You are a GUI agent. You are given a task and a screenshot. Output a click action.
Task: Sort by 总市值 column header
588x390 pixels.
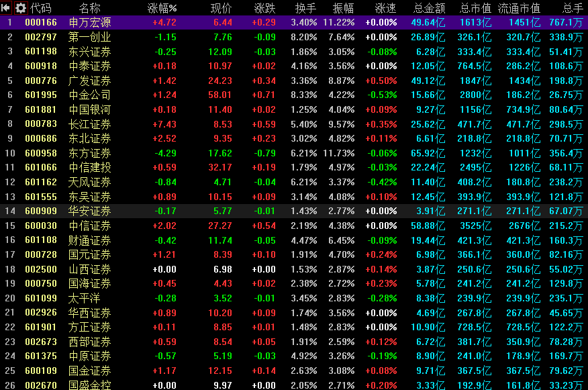click(475, 8)
